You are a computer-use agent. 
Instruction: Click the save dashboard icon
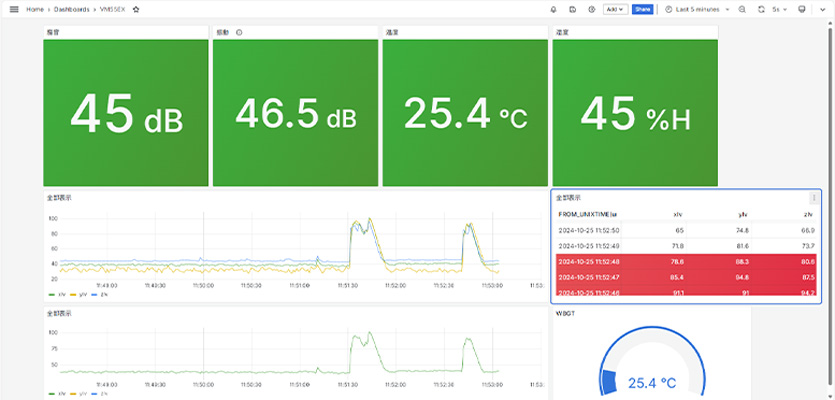(573, 9)
